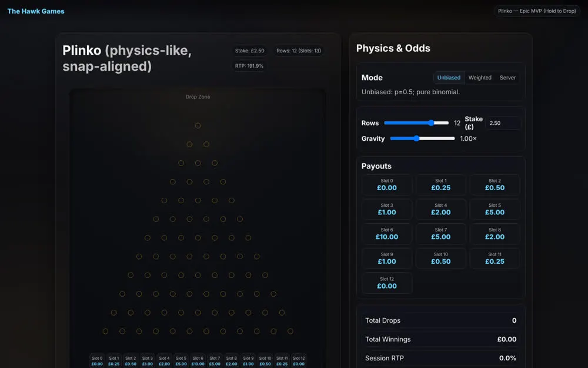588x368 pixels.
Task: Switch to Server mode
Action: click(507, 78)
